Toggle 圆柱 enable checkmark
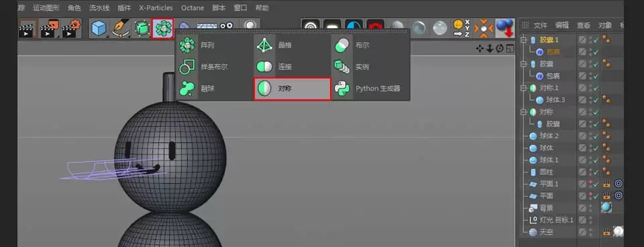 (x=596, y=172)
